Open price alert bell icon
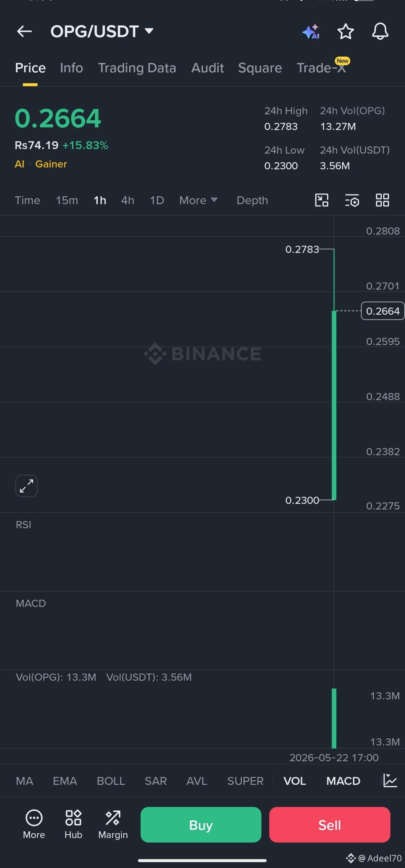 (380, 31)
